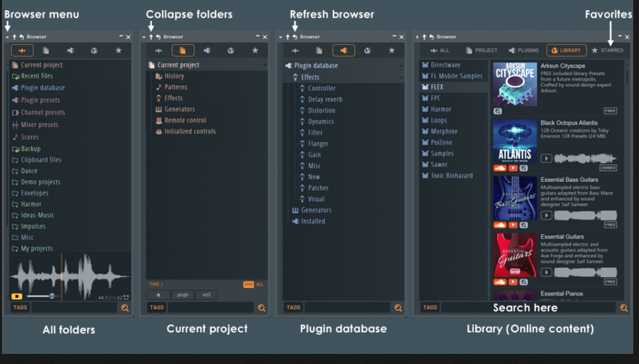The height and width of the screenshot is (364, 639).
Task: Open the Delay reverb effects category
Action: point(321,99)
